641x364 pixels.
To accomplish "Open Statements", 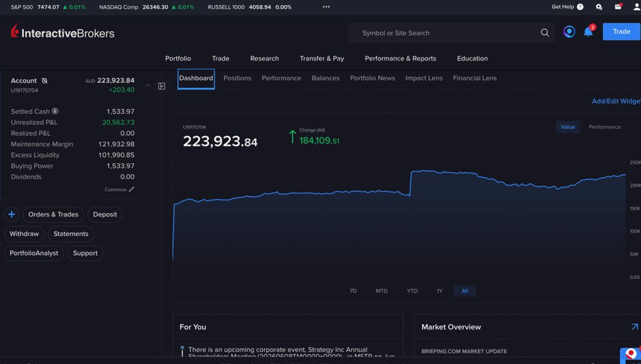I will [71, 234].
